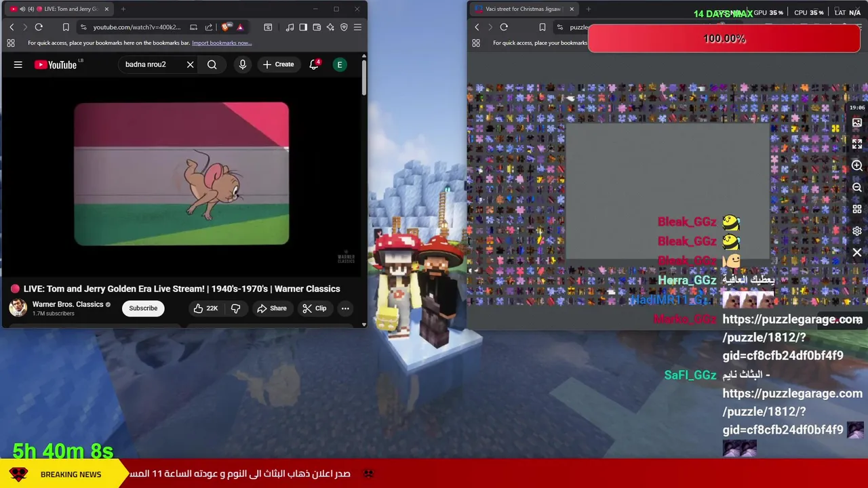Viewport: 868px width, 488px height.
Task: Open the puzzle image preview icon
Action: click(857, 123)
